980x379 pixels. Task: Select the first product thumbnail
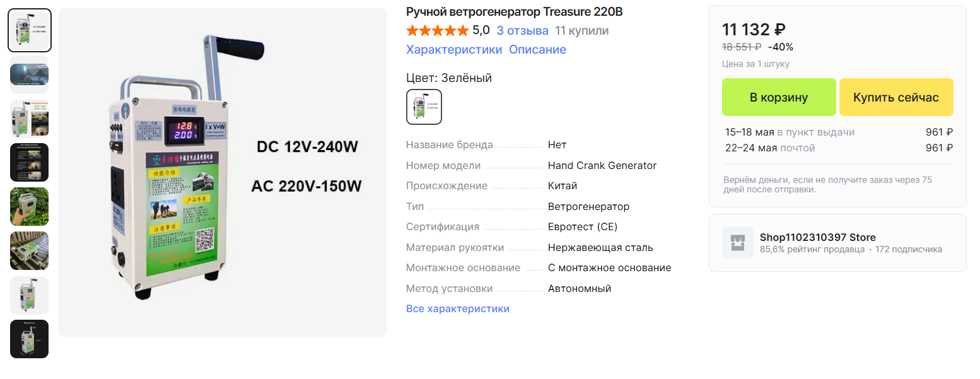click(30, 30)
